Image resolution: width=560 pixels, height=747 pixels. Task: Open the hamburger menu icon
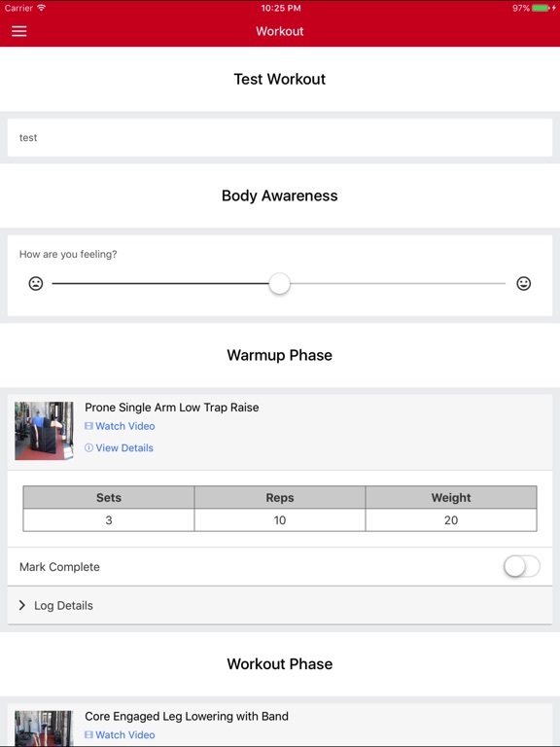(19, 31)
